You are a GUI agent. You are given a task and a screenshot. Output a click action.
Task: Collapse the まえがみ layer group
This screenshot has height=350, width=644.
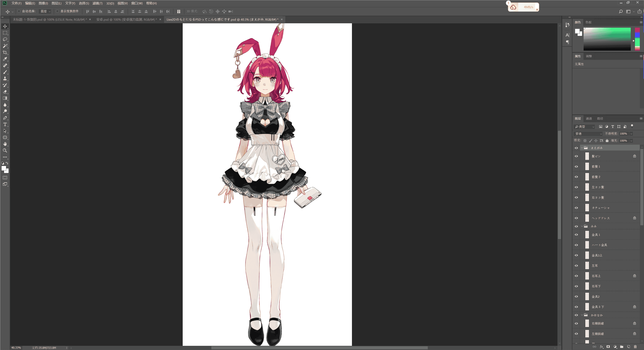[x=582, y=148]
